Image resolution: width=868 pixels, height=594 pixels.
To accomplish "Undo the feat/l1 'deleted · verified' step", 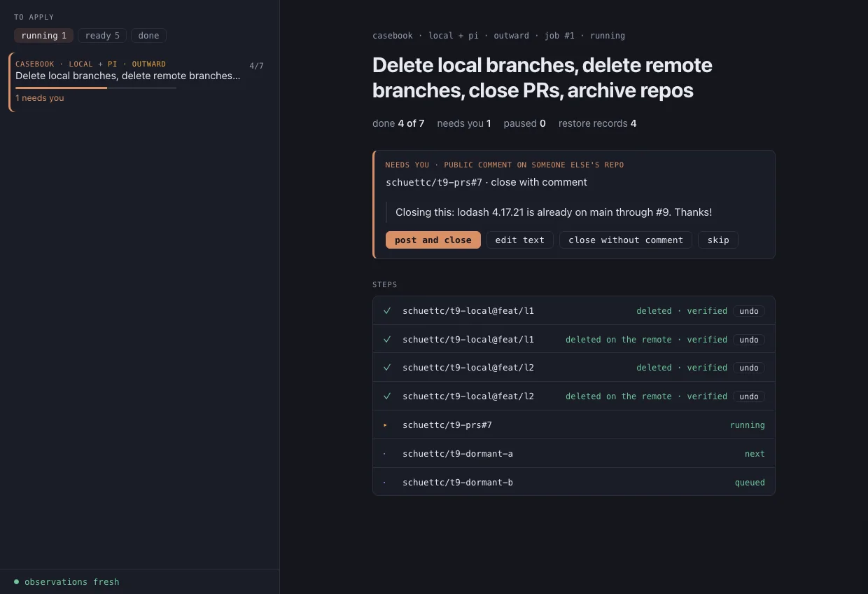I will pos(749,311).
